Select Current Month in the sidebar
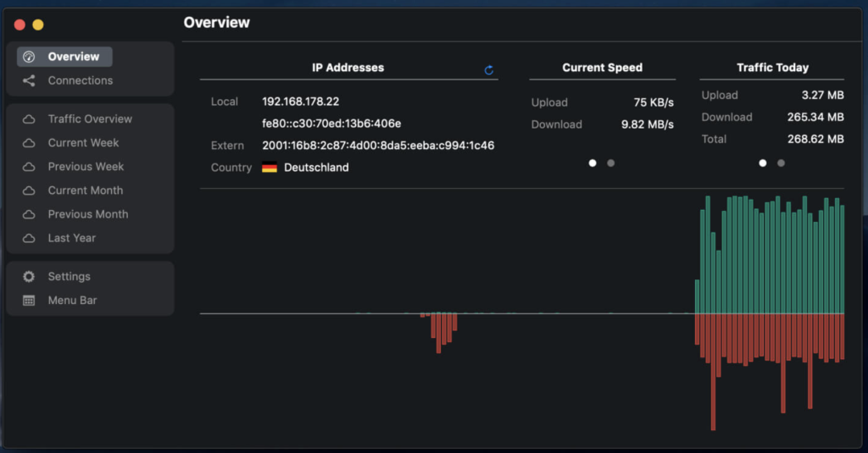Image resolution: width=868 pixels, height=453 pixels. (86, 191)
